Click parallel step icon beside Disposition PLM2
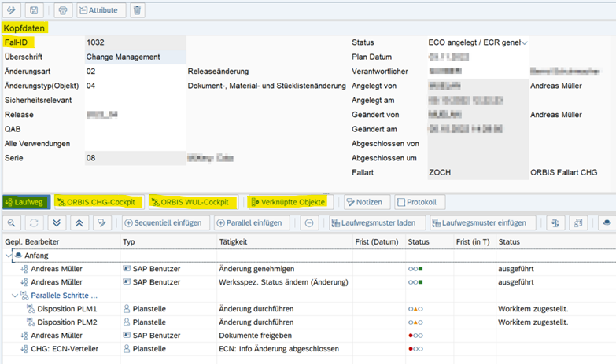616x364 pixels. pos(31,322)
